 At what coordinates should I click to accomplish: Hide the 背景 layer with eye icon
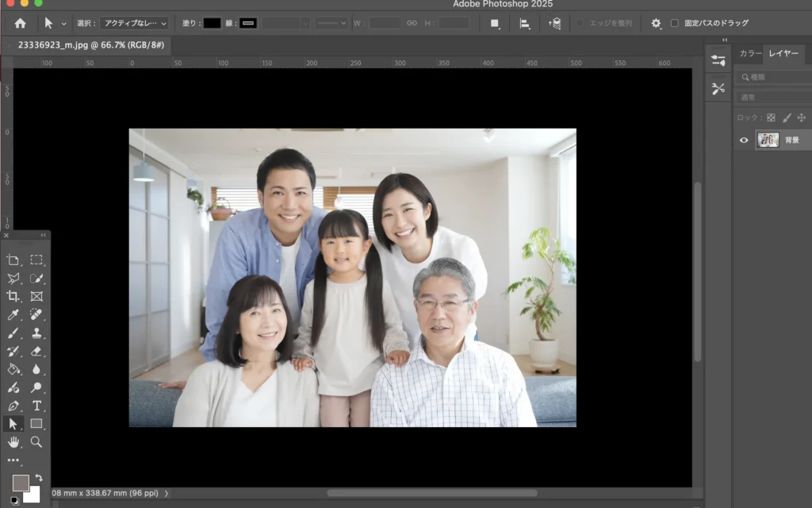(744, 140)
